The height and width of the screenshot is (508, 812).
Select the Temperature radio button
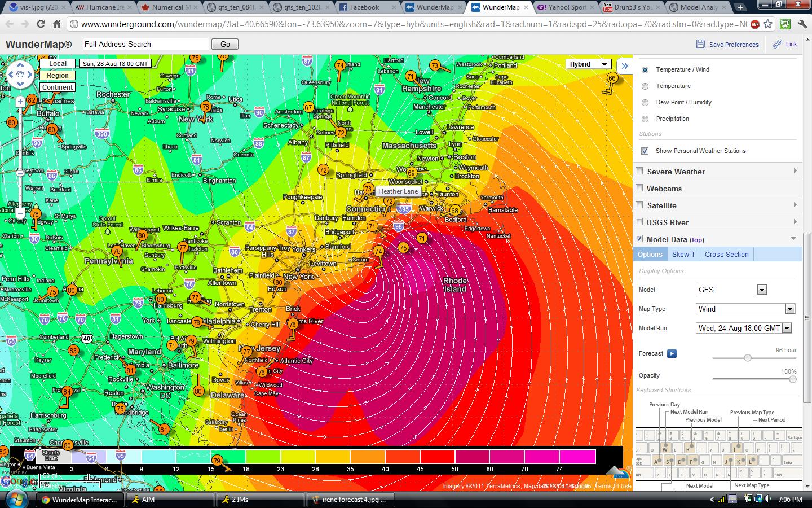[645, 86]
